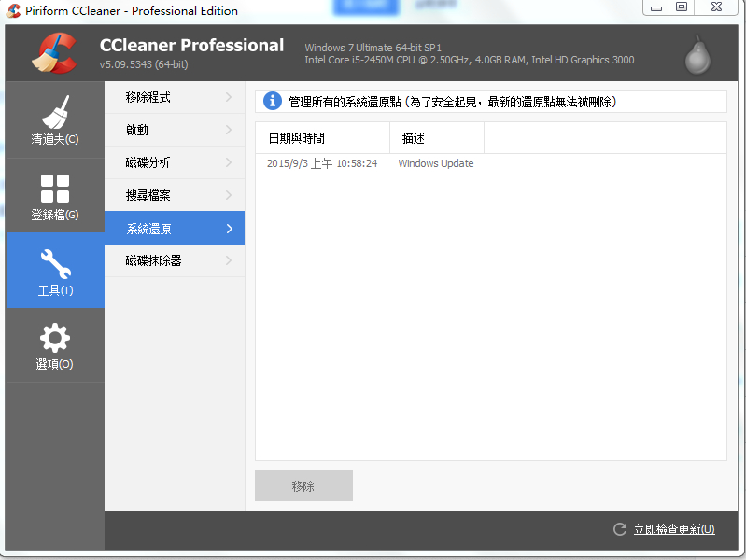
Task: Open 磁碟分析 disk analyzer
Action: tap(175, 162)
